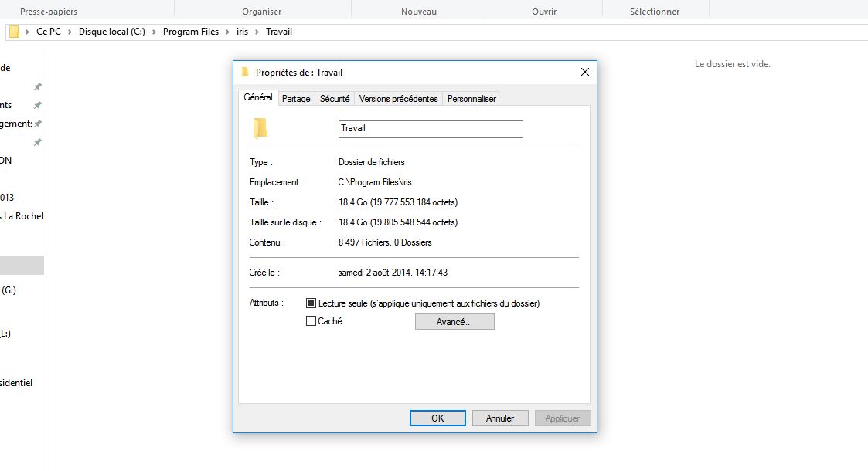Click the first pin icon in the sidebar

click(x=38, y=86)
